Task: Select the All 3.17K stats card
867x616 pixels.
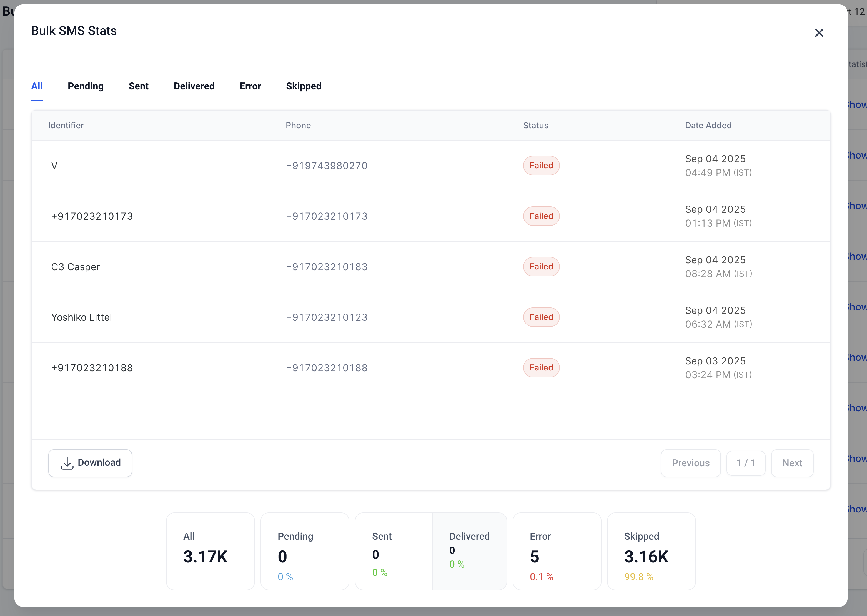Action: pyautogui.click(x=210, y=551)
